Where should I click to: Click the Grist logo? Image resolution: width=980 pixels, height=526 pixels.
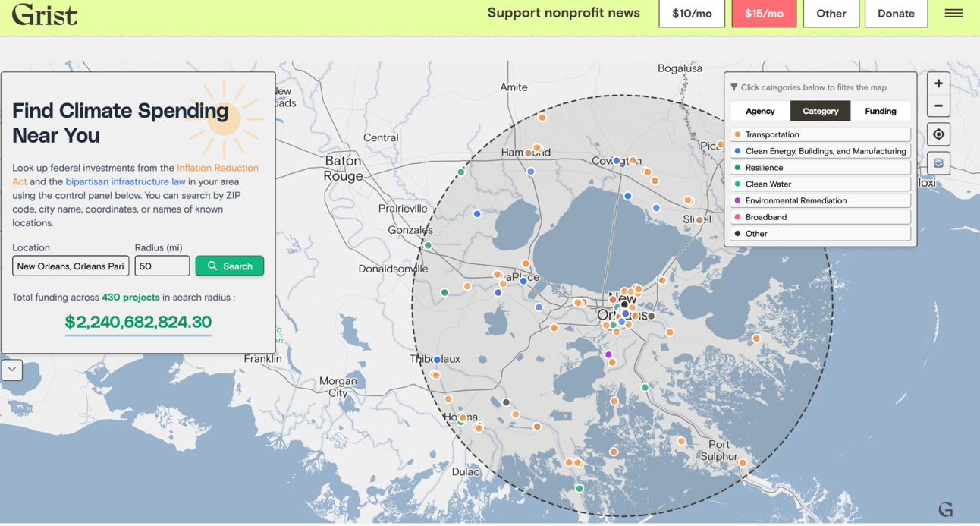click(x=44, y=14)
